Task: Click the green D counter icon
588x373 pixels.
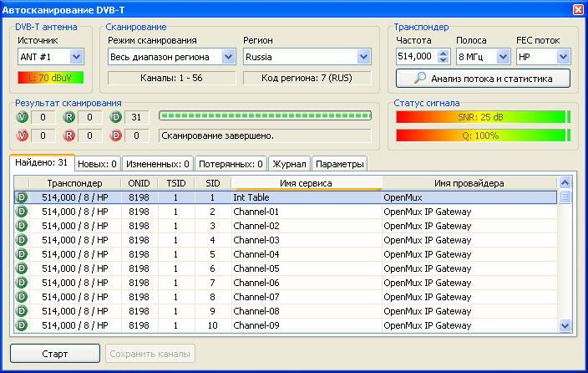Action: point(116,117)
